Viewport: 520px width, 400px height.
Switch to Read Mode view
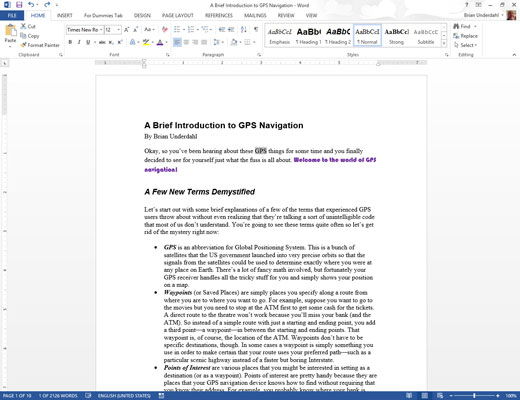(409, 396)
